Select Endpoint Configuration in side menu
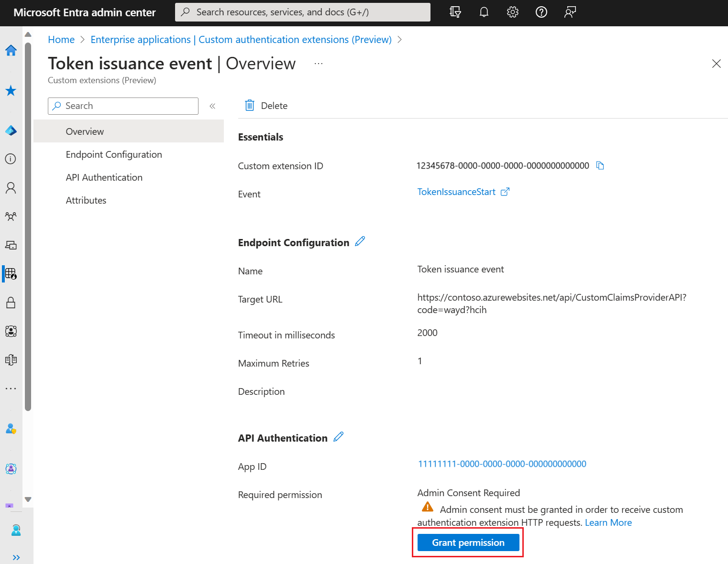The image size is (728, 564). tap(114, 154)
